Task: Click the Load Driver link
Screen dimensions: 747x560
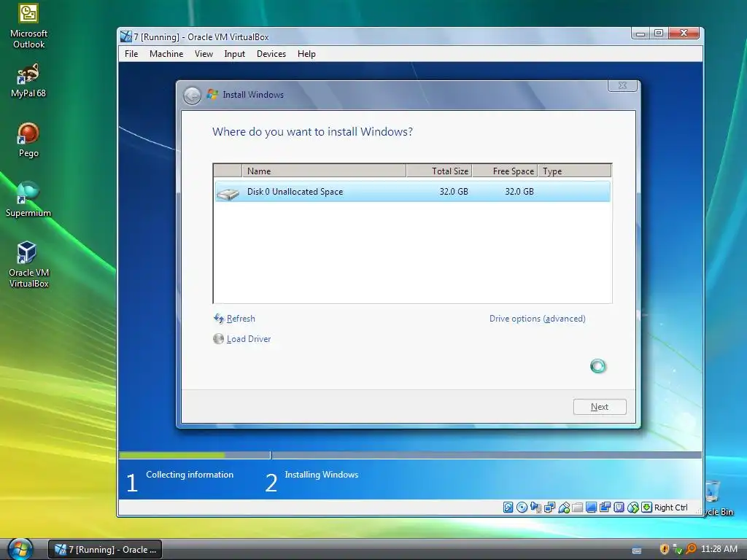Action: (x=248, y=339)
